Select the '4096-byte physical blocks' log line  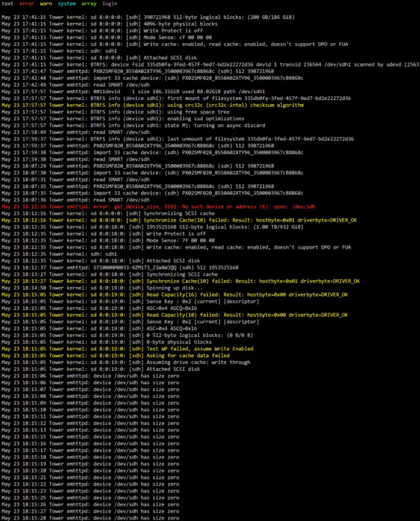pos(110,24)
